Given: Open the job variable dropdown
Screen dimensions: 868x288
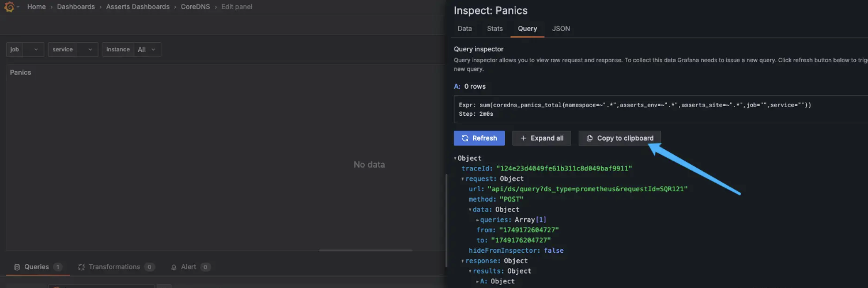Looking at the screenshot, I should (x=25, y=50).
